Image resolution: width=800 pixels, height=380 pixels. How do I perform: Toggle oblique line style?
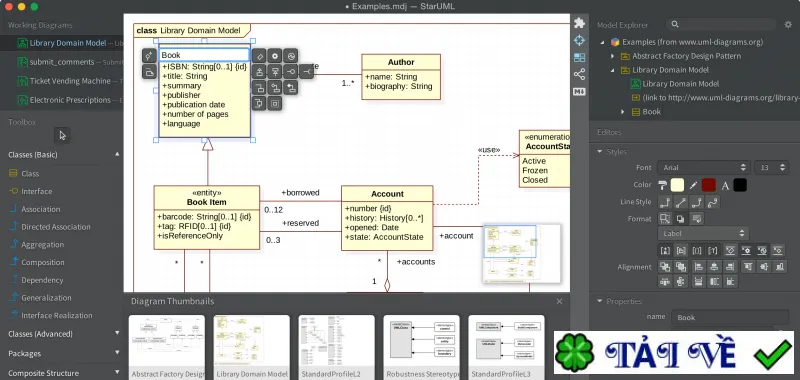tap(681, 202)
